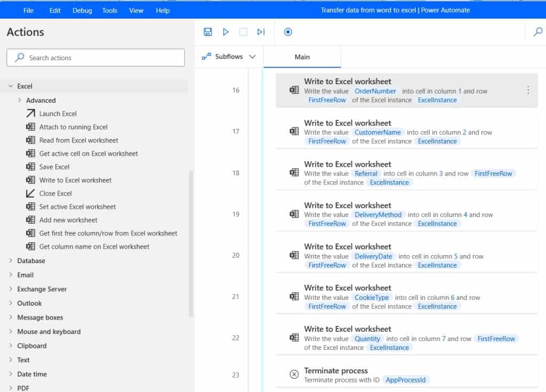Select the Save Excel action
Viewport: 546px width, 392px height.
pyautogui.click(x=54, y=167)
